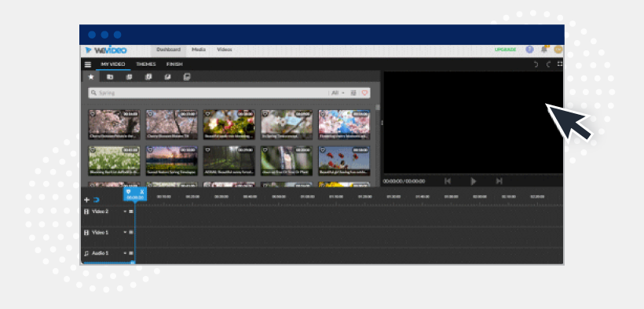Image resolution: width=644 pixels, height=309 pixels.
Task: Select the close-up tree trunk clip thumbnail
Action: point(287,161)
